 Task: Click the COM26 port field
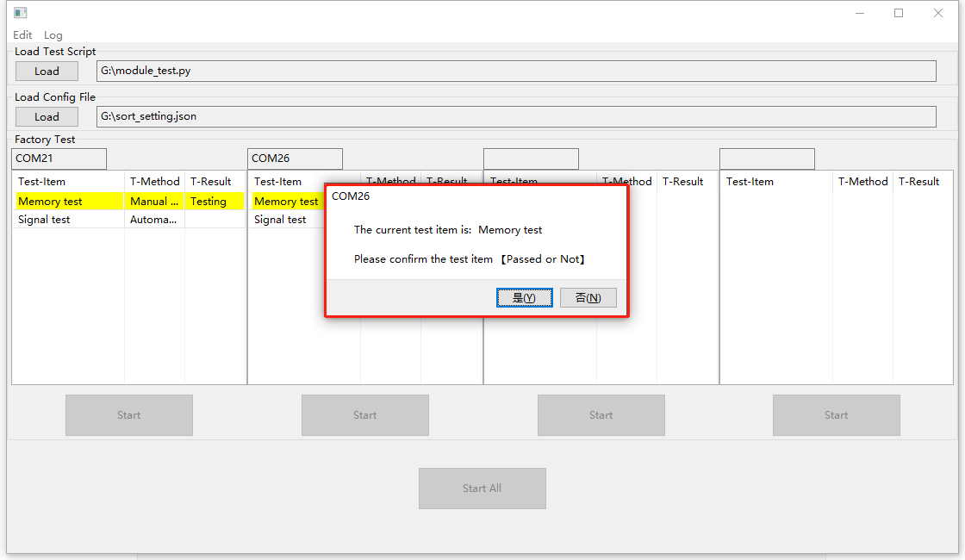(x=295, y=159)
